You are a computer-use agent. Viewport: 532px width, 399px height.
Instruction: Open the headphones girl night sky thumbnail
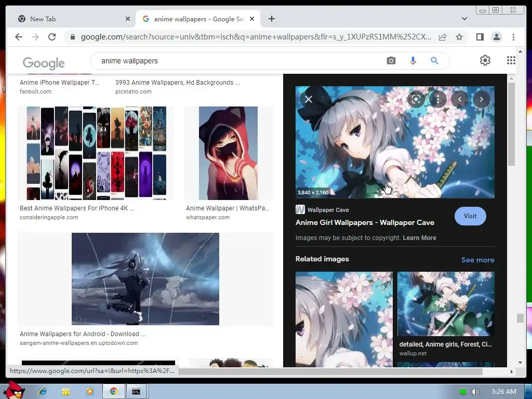145,279
